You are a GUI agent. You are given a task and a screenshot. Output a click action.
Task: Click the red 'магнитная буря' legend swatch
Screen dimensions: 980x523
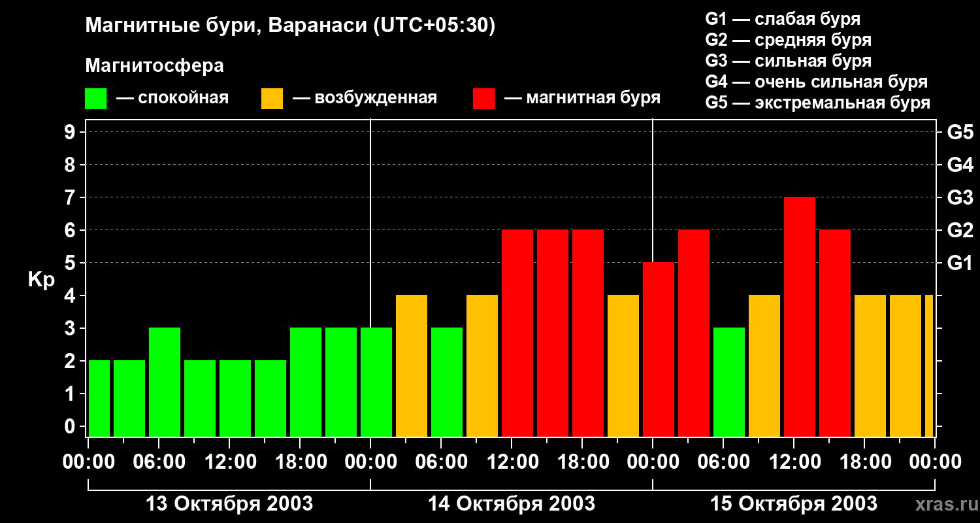coord(483,99)
